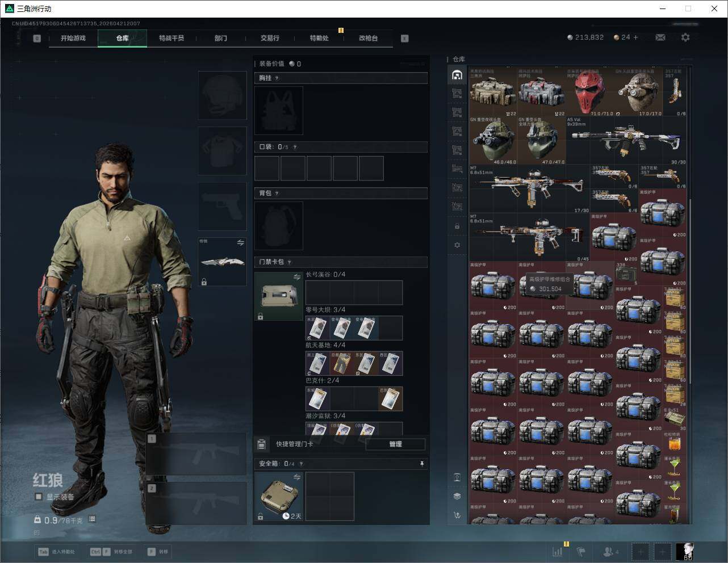
Task: Select the M7 rifle showing 17/30 ammo
Action: (x=530, y=190)
